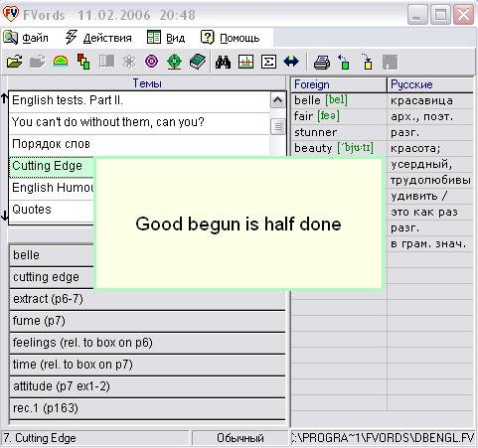The height and width of the screenshot is (448, 478).
Task: Click the red-yellow-green stacked squares icon
Action: [x=83, y=62]
